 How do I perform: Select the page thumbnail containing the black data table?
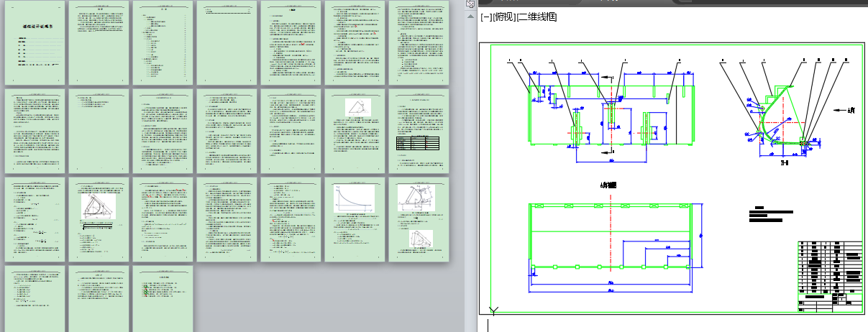pos(419,130)
